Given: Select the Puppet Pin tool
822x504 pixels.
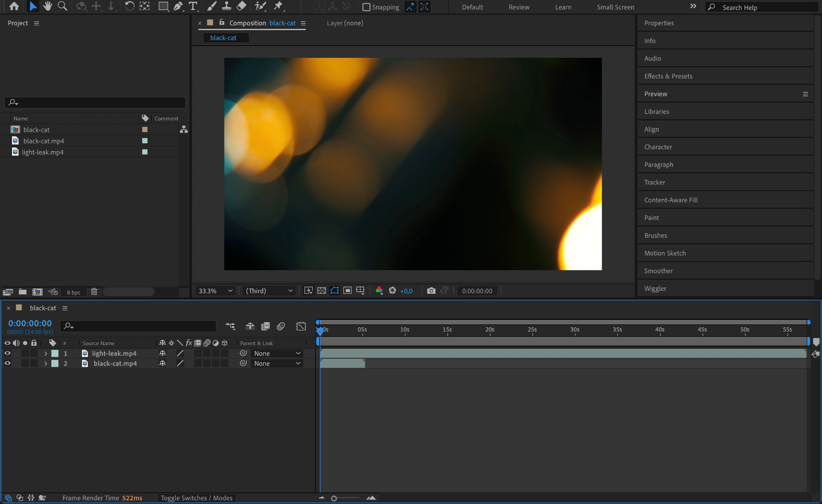Looking at the screenshot, I should coord(278,6).
